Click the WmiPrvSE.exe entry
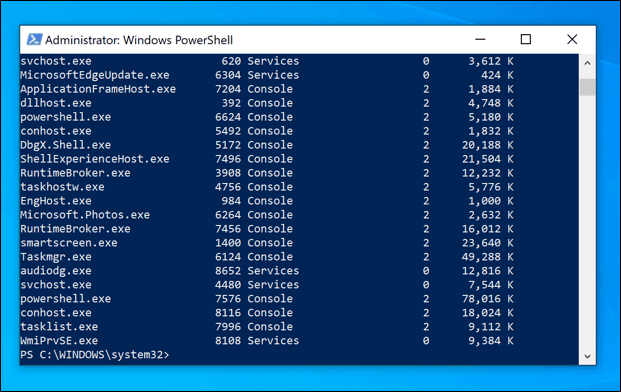 click(x=59, y=341)
